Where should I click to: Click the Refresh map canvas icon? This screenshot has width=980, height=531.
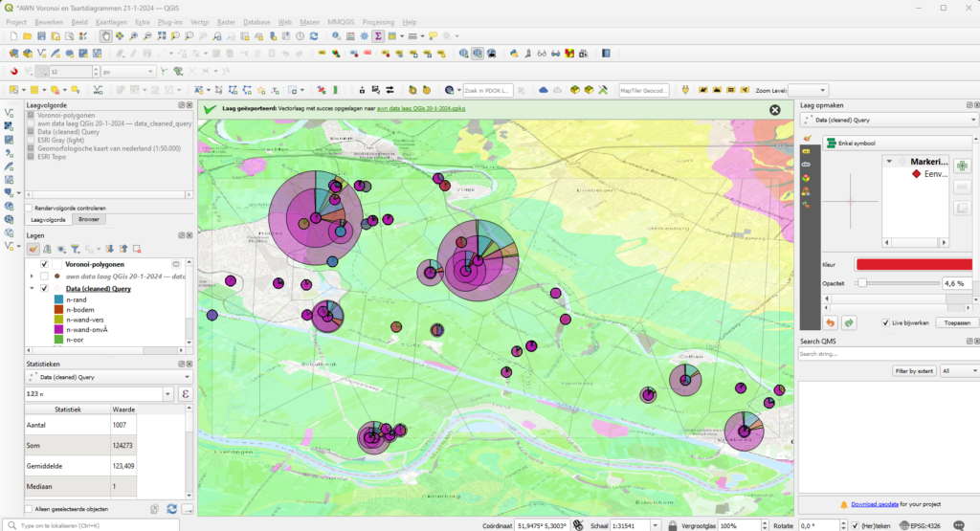pos(315,35)
